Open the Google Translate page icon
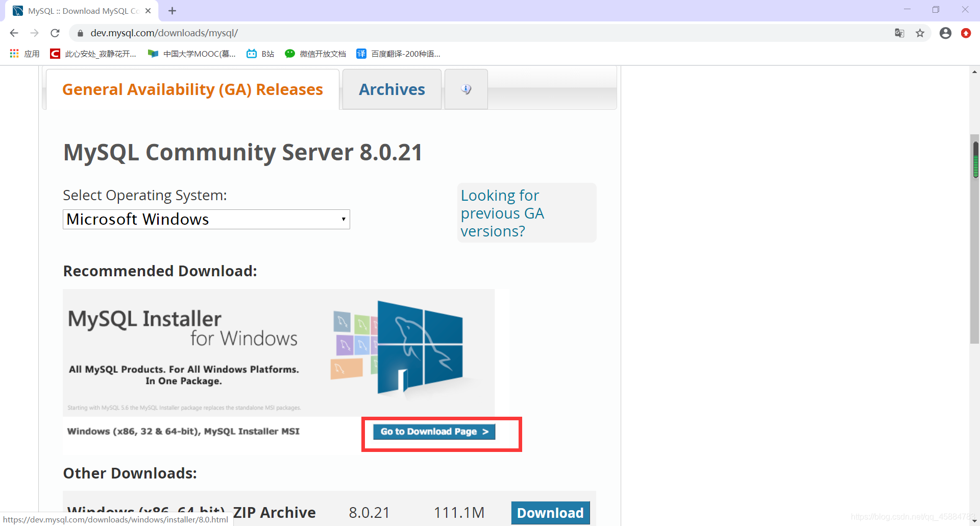Viewport: 980px width, 526px height. [899, 33]
